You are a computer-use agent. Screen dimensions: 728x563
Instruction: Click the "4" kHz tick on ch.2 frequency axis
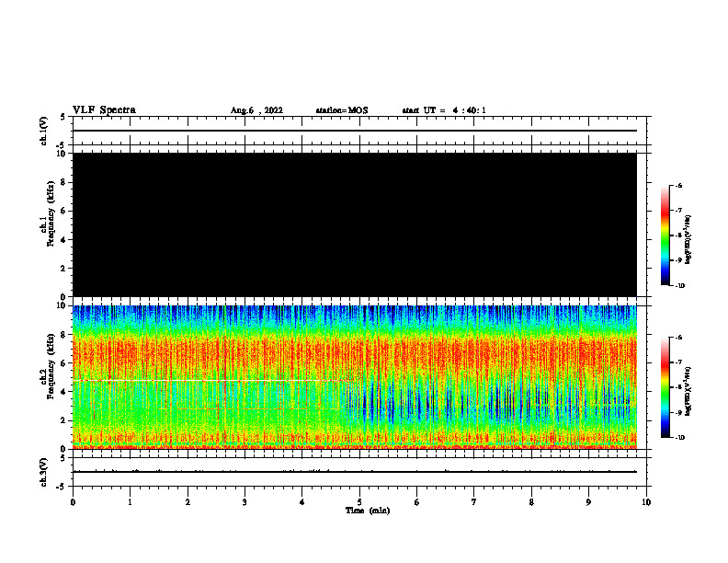64,392
